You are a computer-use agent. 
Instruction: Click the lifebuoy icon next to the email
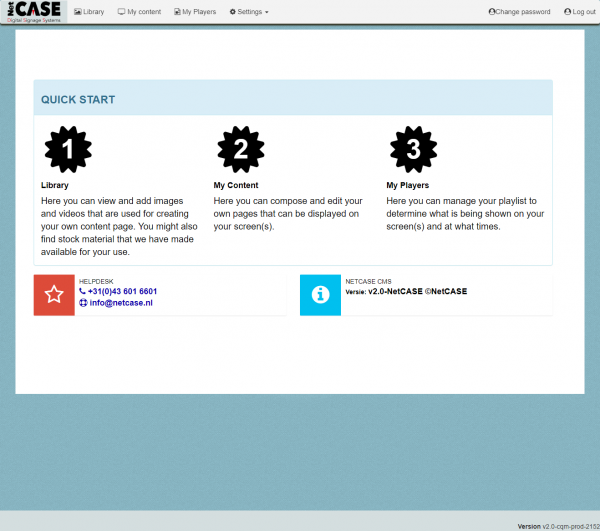[83, 303]
